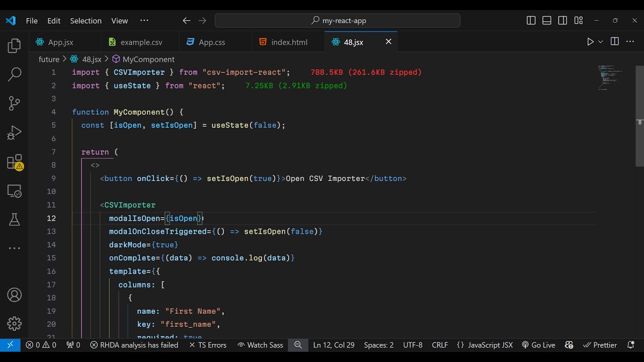
Task: Click the MyComponent breadcrumb symbol
Action: (143, 59)
